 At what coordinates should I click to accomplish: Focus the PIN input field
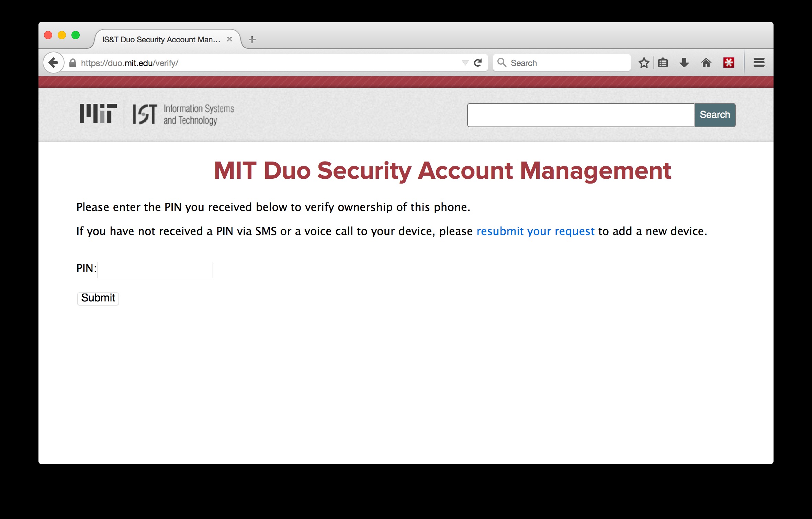click(x=155, y=270)
